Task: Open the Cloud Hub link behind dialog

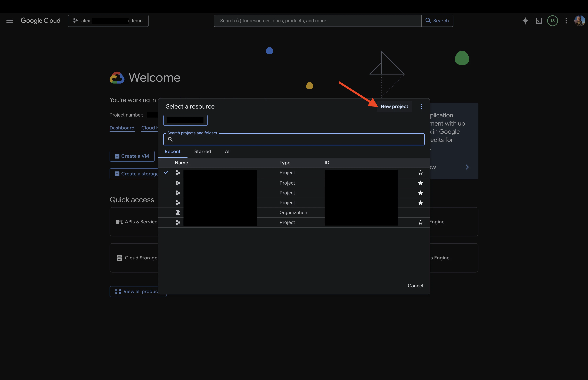Action: point(150,128)
